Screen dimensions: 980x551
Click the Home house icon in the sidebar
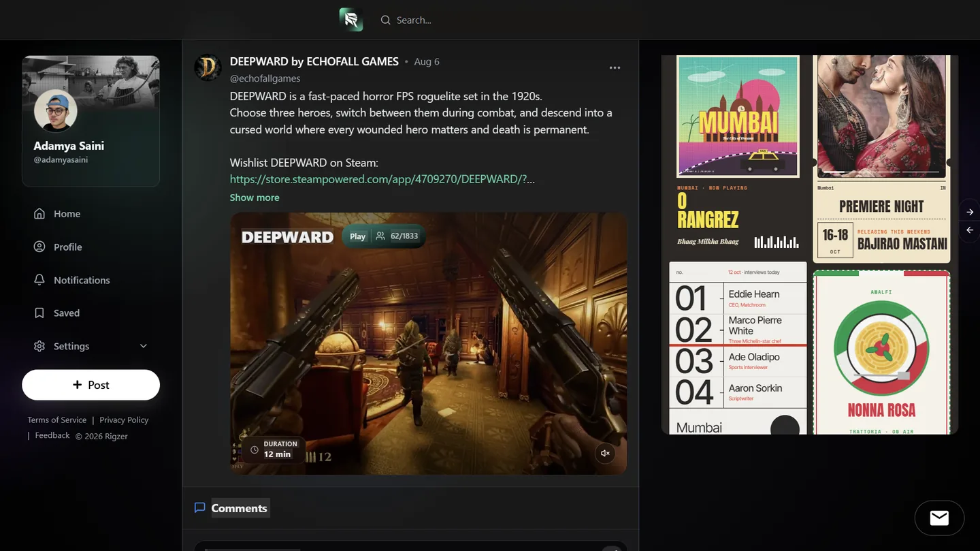pos(39,214)
